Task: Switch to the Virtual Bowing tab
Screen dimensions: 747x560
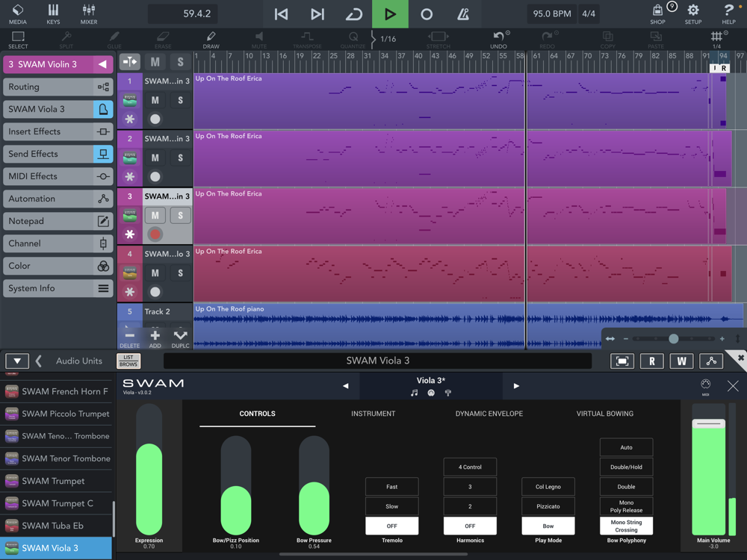Action: (x=604, y=414)
